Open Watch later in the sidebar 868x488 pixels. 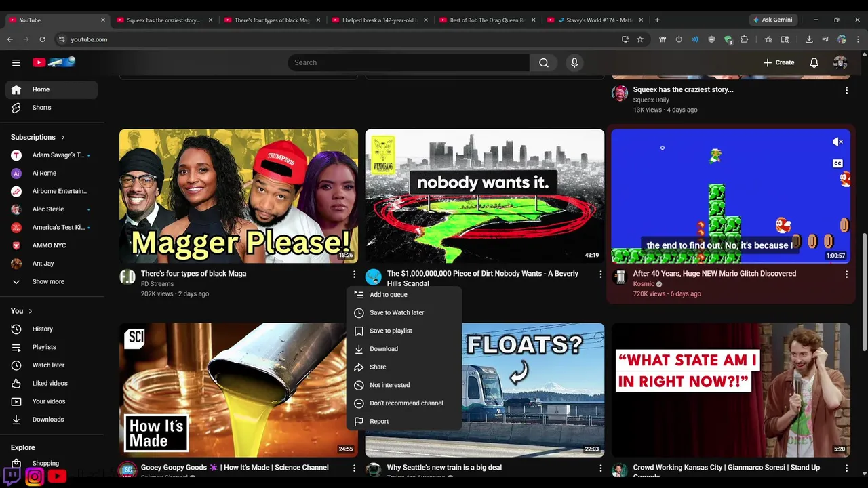(52, 365)
